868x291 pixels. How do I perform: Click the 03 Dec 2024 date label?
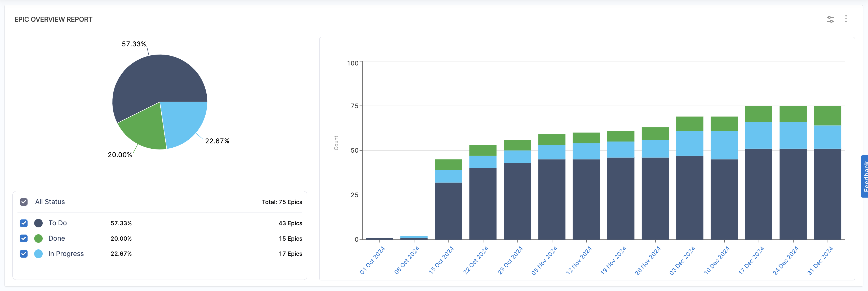coord(682,260)
